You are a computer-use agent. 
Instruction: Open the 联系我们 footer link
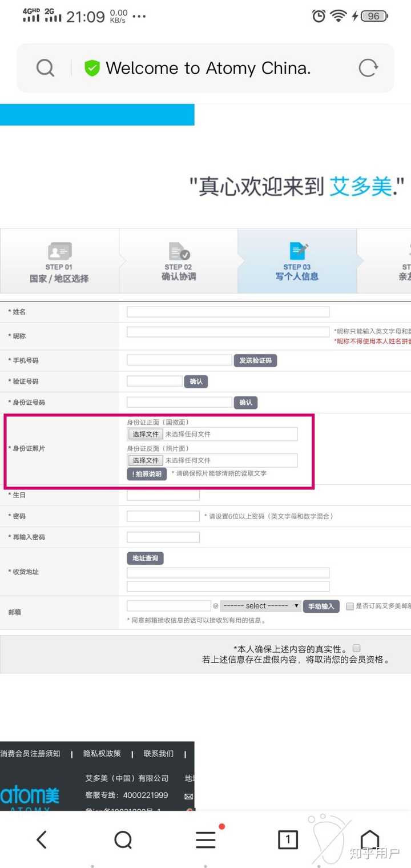(x=159, y=754)
